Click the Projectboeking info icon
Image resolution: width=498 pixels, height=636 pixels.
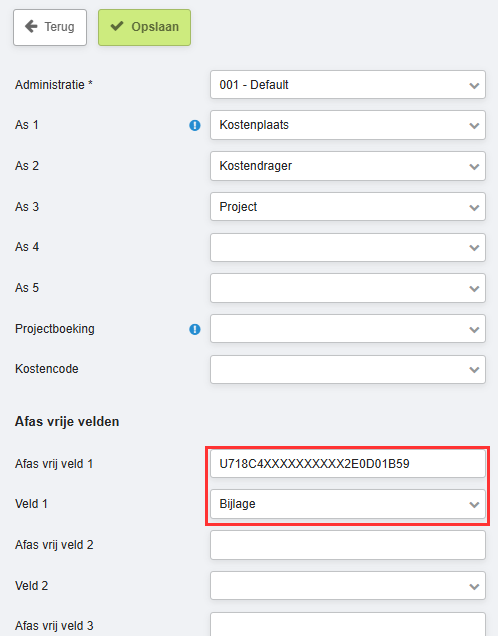(x=195, y=329)
